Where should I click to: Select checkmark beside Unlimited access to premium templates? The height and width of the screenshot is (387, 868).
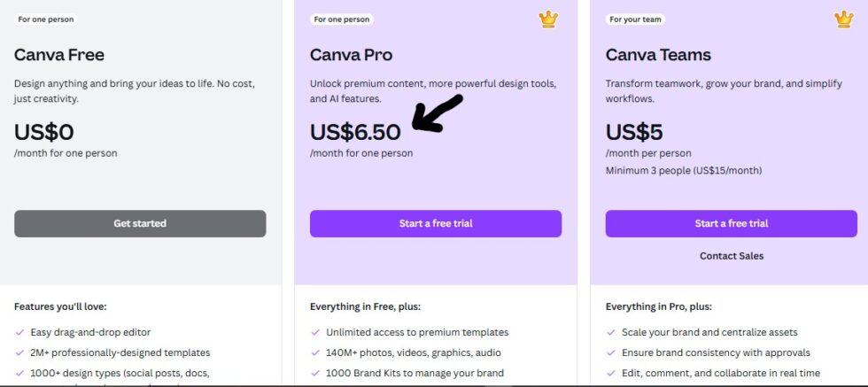[x=315, y=333]
